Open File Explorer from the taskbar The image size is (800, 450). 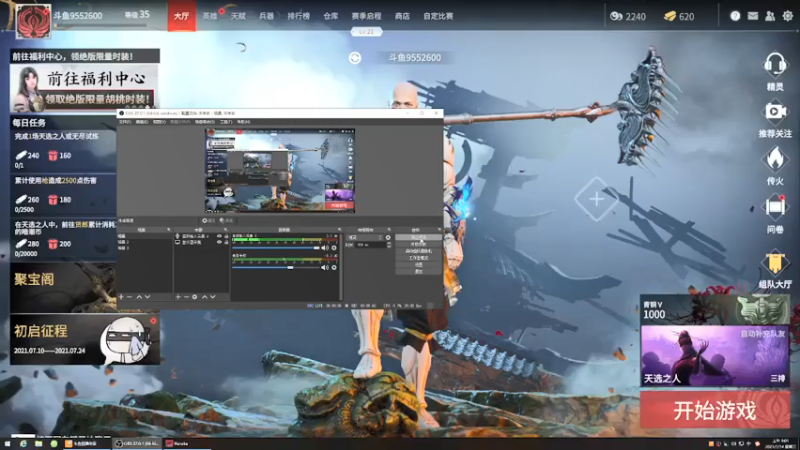pyautogui.click(x=38, y=443)
